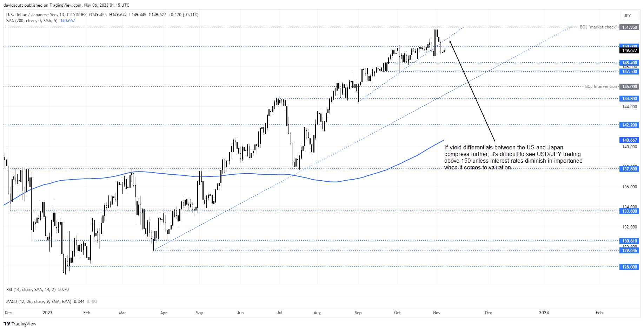Select the BOJ Intervention line label
This screenshot has height=330, width=644.
601,86
